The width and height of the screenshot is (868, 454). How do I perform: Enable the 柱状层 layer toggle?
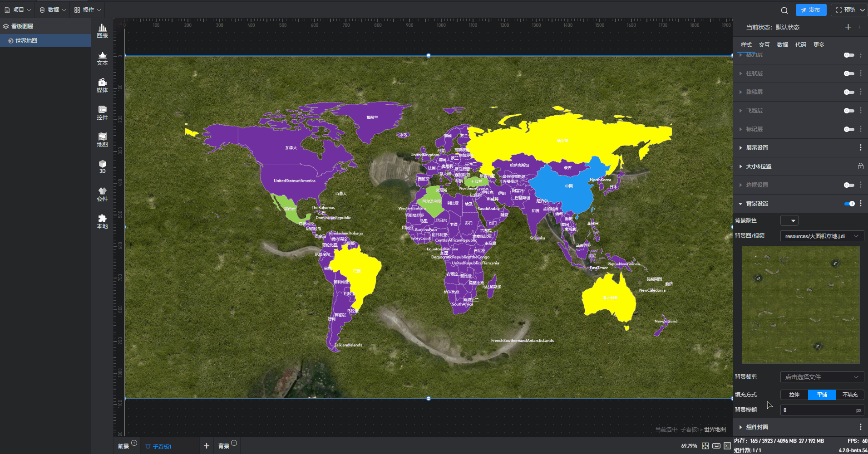(x=848, y=73)
